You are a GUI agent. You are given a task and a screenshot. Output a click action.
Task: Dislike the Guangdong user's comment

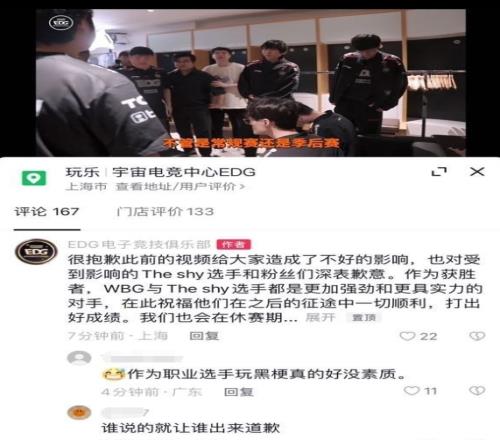point(477,390)
